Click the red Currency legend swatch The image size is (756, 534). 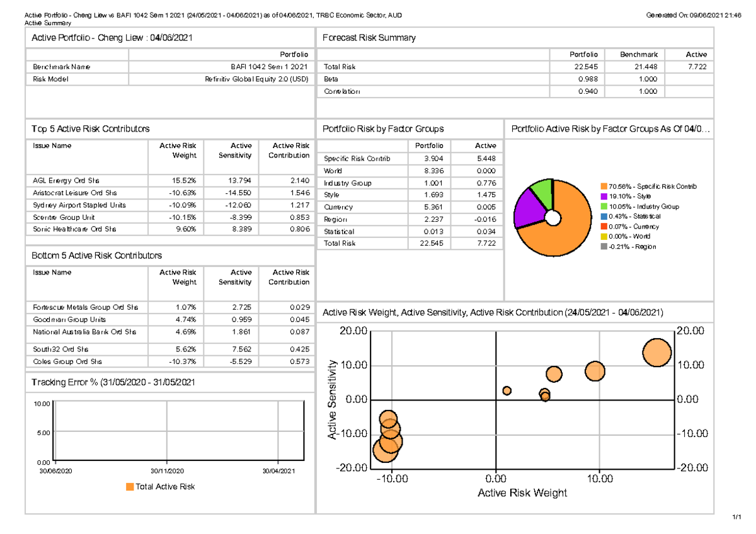tap(603, 227)
